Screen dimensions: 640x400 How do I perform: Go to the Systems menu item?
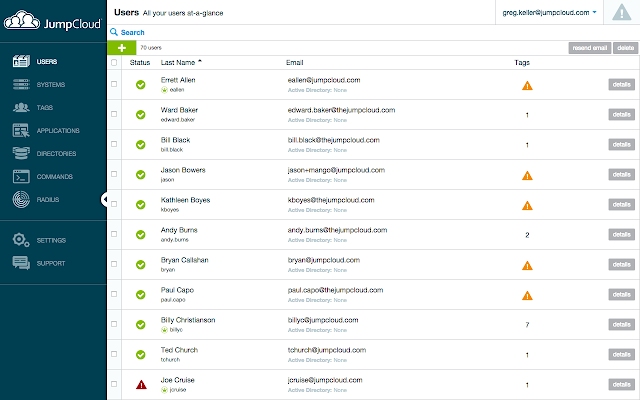51,84
